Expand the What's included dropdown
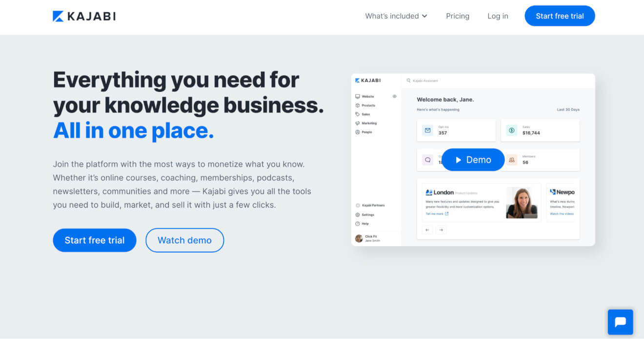This screenshot has height=339, width=644. 396,16
